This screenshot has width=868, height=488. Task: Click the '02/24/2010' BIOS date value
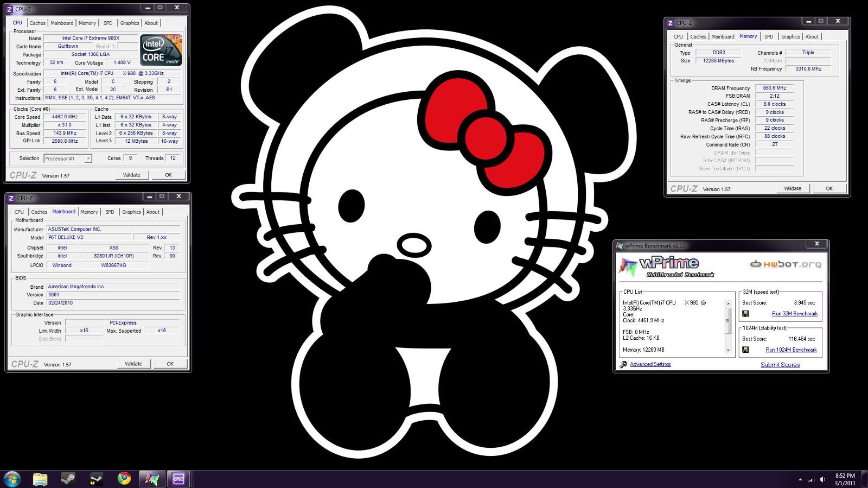click(x=113, y=303)
